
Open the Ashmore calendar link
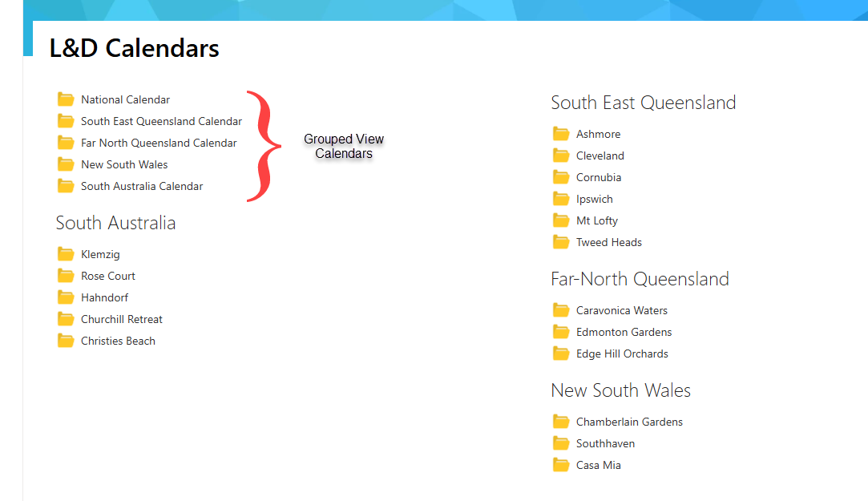[599, 134]
